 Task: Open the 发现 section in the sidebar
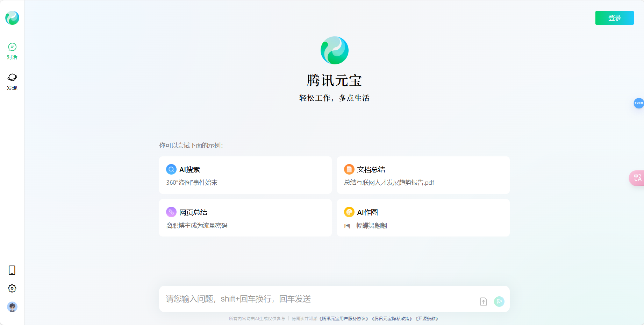[12, 82]
